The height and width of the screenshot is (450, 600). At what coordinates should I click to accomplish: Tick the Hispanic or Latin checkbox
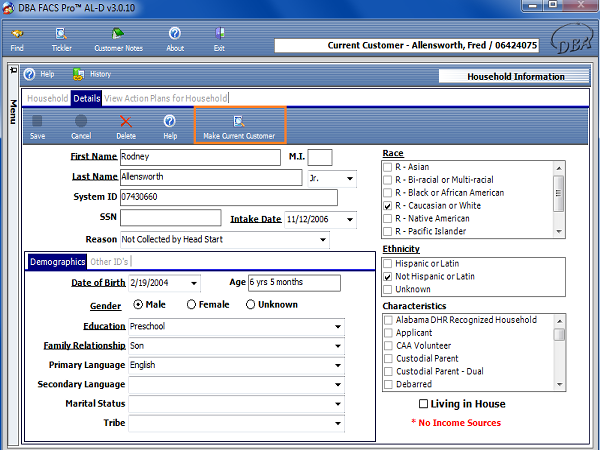(388, 263)
